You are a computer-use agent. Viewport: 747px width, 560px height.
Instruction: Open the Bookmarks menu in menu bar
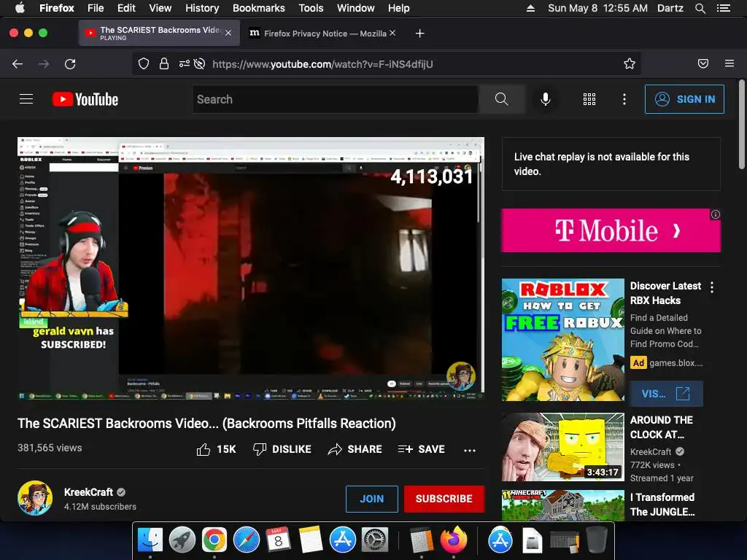[x=259, y=8]
